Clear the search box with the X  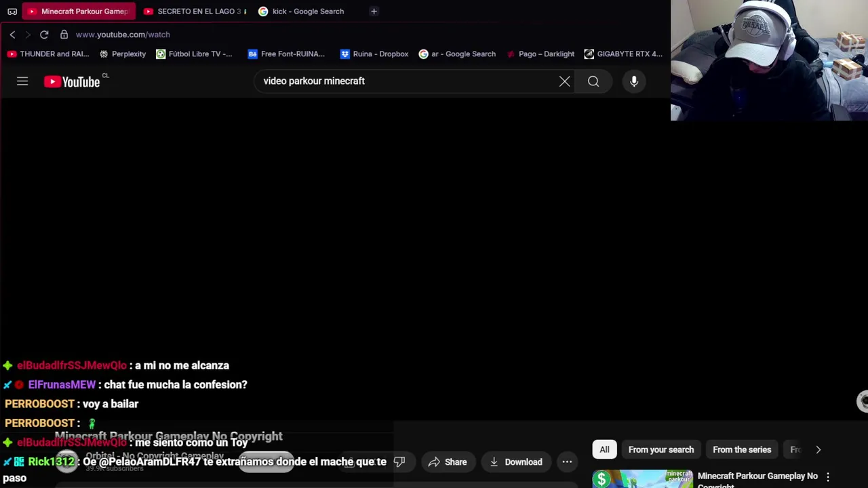[x=564, y=81]
